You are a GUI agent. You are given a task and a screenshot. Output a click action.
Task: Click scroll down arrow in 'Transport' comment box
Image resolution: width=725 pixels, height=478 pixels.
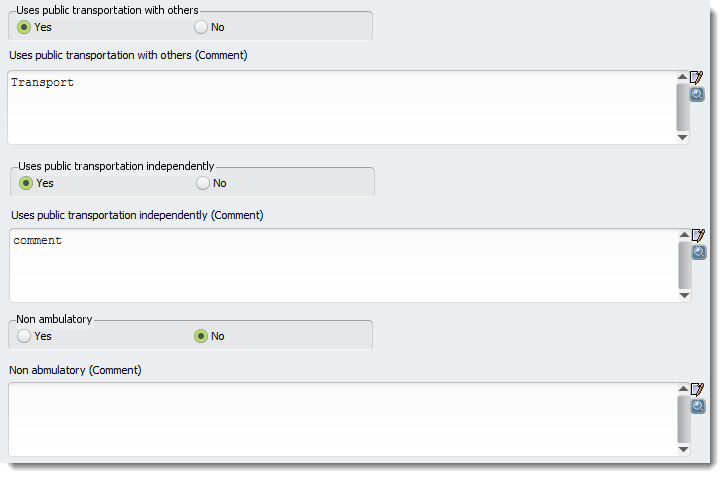[682, 137]
